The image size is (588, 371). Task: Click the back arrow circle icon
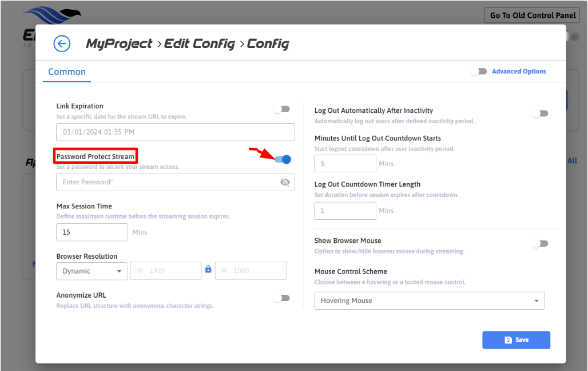62,44
